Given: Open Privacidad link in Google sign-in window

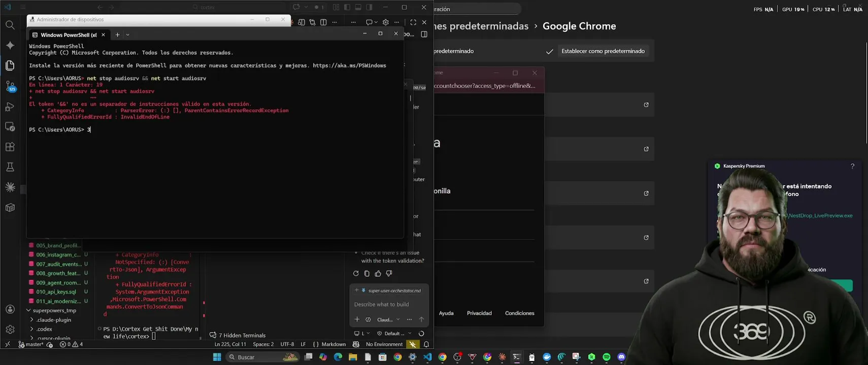Looking at the screenshot, I should click(x=479, y=313).
